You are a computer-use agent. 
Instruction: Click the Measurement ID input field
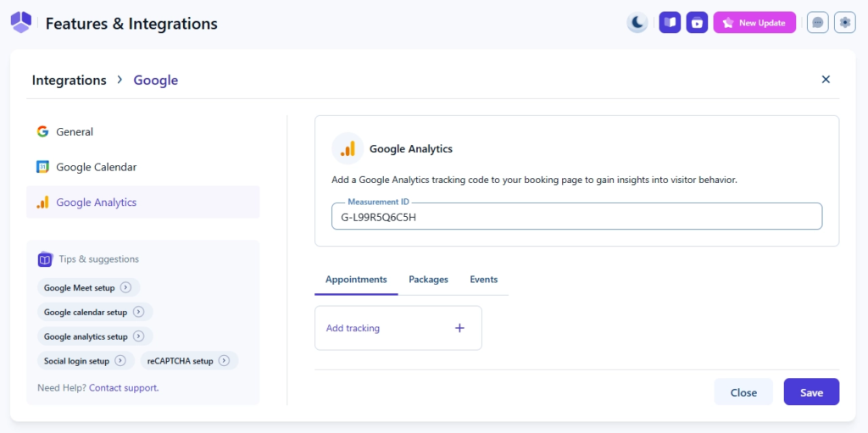[x=576, y=217]
